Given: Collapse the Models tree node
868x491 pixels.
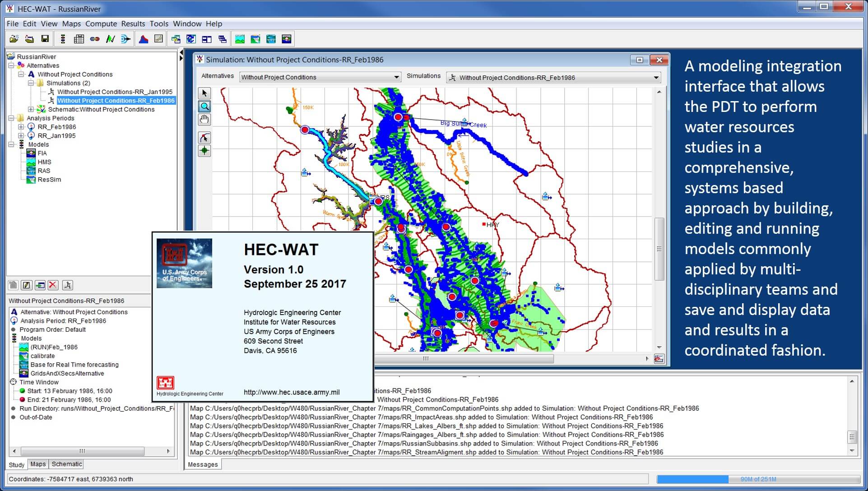Looking at the screenshot, I should coord(11,144).
